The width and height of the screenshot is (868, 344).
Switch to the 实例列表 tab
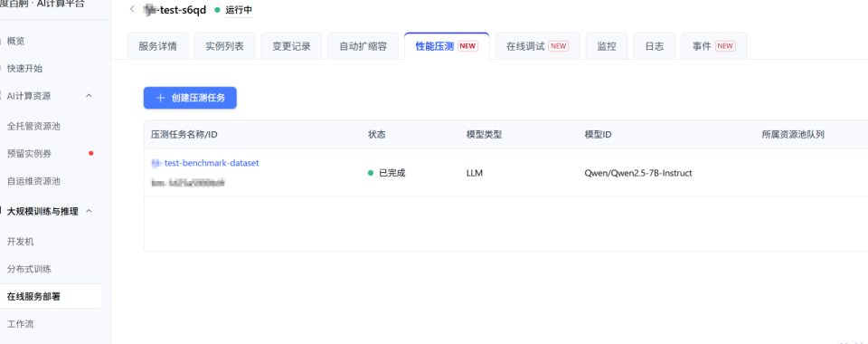click(224, 46)
